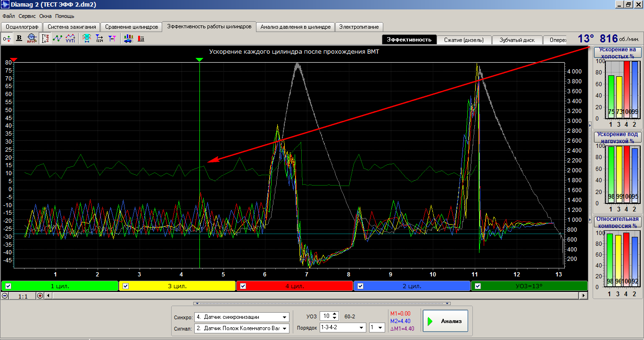This screenshot has height=340, width=644.
Task: Select the Зубчатый диск sub-tab
Action: pos(517,40)
